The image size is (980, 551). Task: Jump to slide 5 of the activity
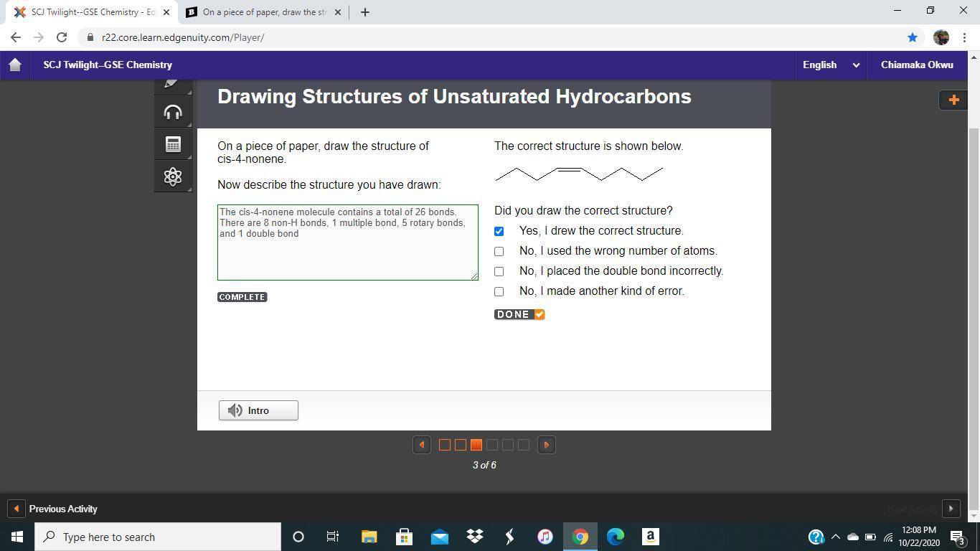pos(508,445)
